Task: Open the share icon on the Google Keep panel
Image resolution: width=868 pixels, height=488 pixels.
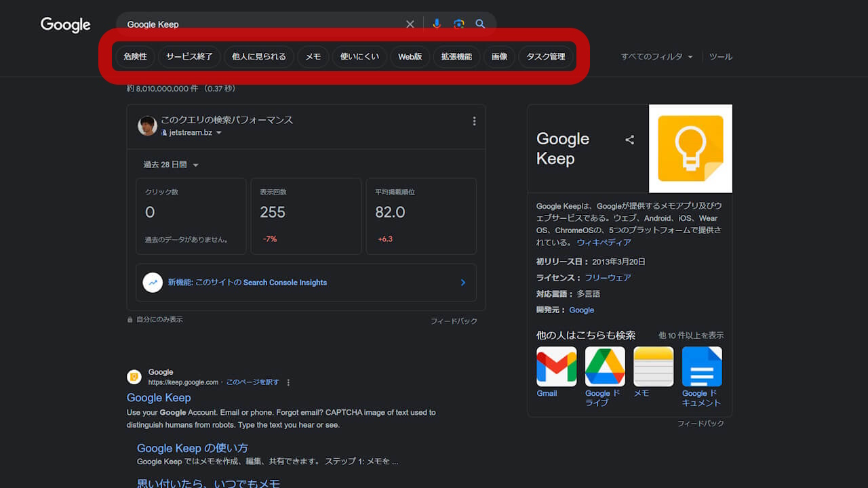Action: click(x=630, y=140)
